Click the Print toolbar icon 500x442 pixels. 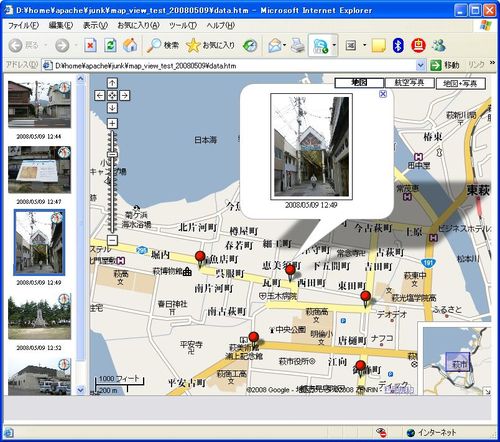297,45
